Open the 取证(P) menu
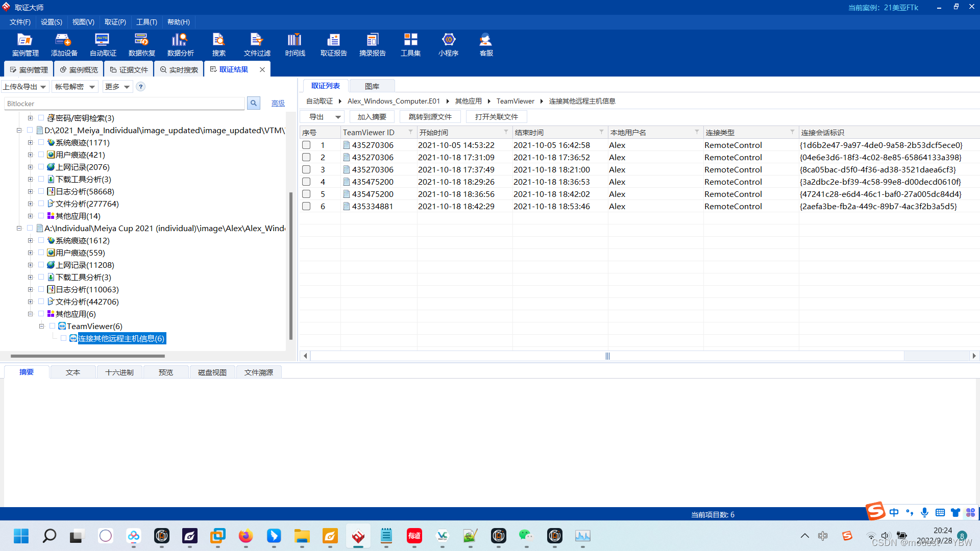 (x=115, y=22)
